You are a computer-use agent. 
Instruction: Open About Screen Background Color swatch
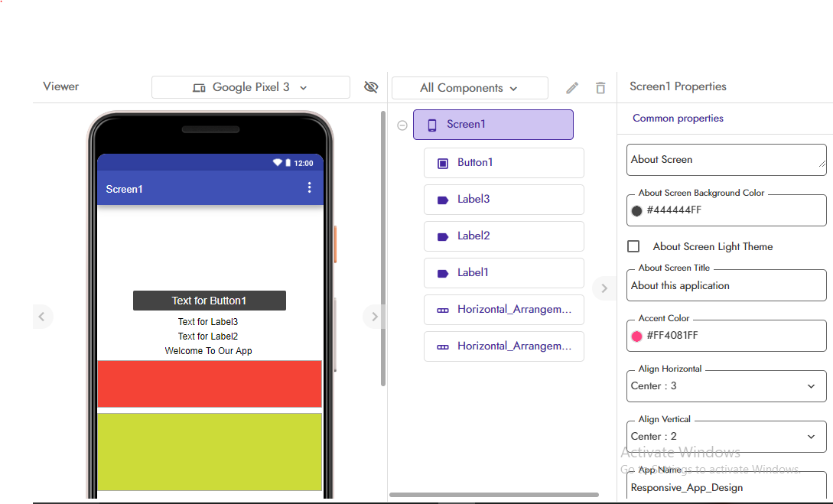pos(636,211)
